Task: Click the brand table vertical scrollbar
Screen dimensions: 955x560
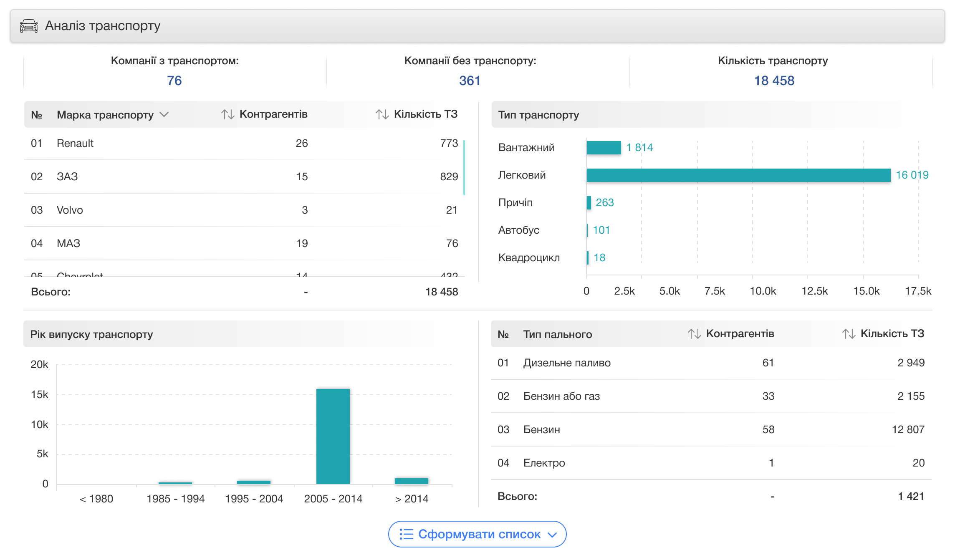Action: click(464, 168)
